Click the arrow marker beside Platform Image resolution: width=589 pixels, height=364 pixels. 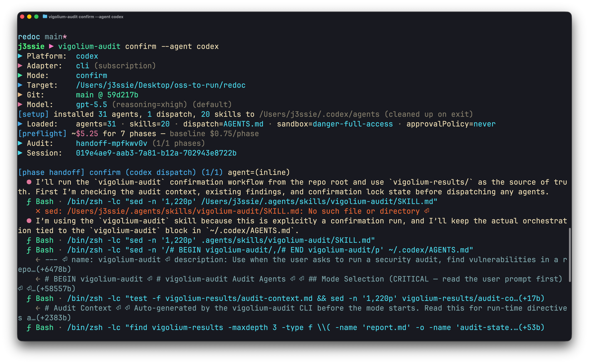(x=20, y=56)
